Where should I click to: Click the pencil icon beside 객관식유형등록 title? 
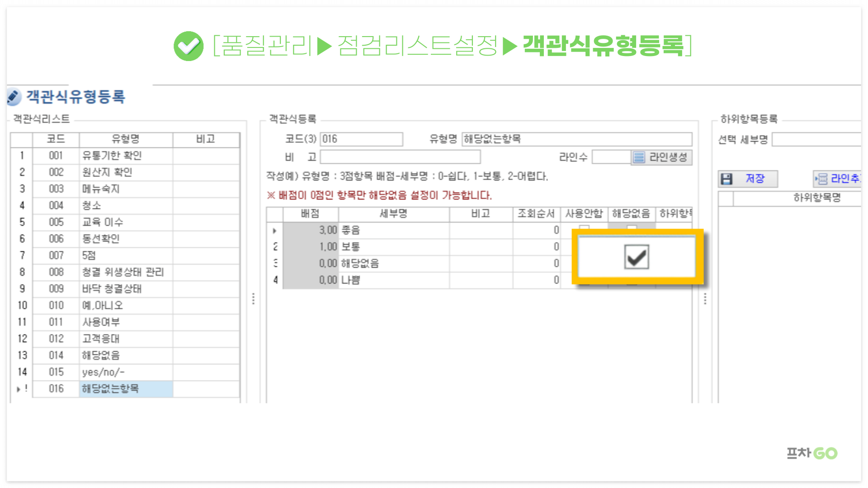tap(14, 97)
